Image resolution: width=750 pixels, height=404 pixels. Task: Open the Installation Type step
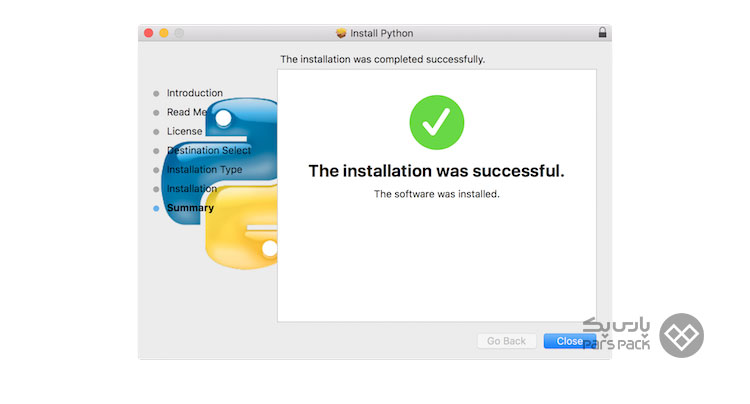[x=204, y=170]
